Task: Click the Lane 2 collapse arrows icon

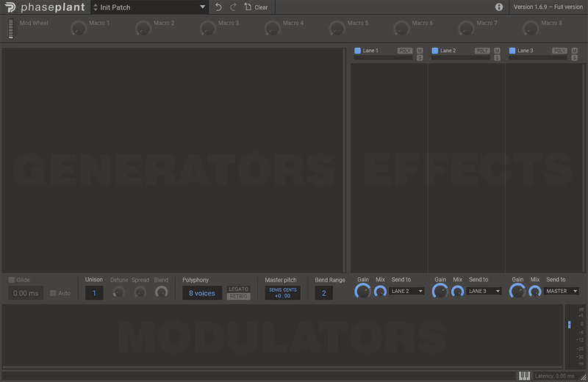Action: click(497, 58)
